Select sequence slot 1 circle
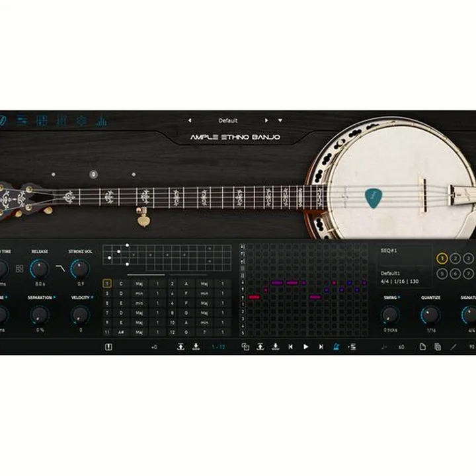This screenshot has height=476, width=476. pyautogui.click(x=442, y=258)
